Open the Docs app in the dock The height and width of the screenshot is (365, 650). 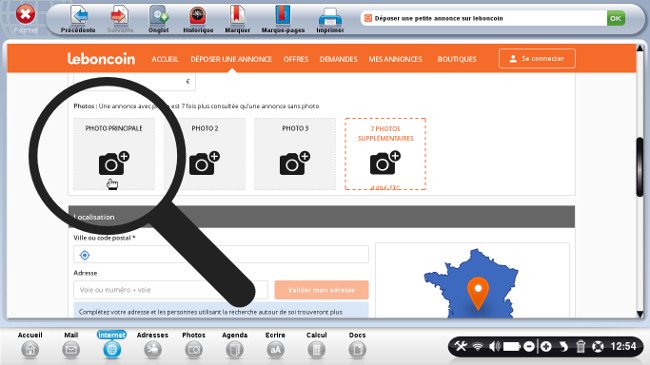tap(357, 345)
